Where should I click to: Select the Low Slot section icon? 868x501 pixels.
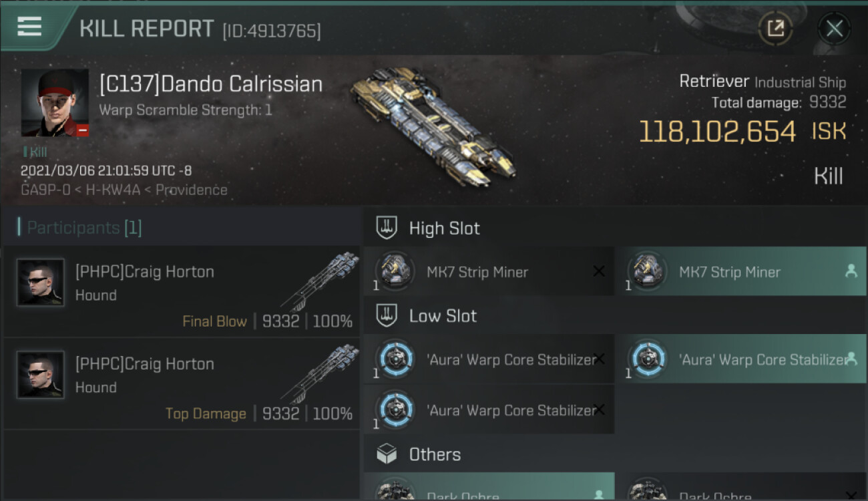coord(387,315)
